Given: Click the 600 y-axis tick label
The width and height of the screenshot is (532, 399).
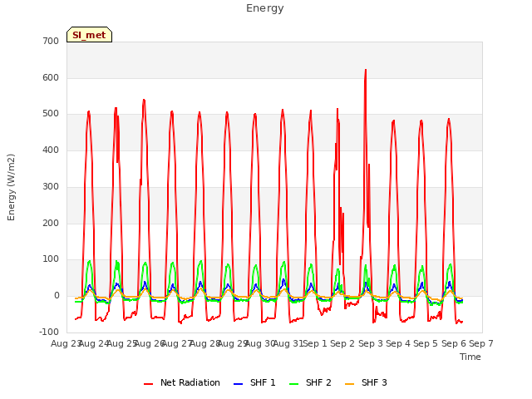Looking at the screenshot, I should click(x=51, y=77).
